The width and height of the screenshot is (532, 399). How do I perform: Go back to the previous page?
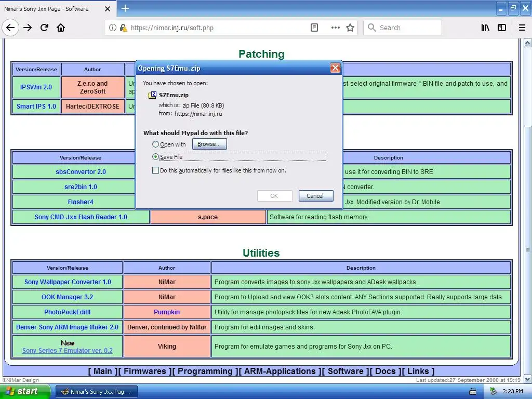click(10, 28)
